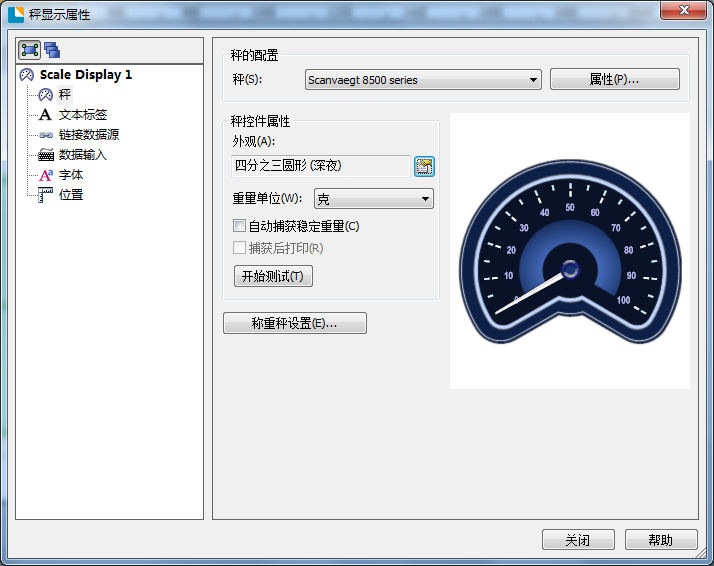The image size is (714, 566).
Task: Open the 重量单位 dropdown showing 克
Action: click(x=373, y=199)
